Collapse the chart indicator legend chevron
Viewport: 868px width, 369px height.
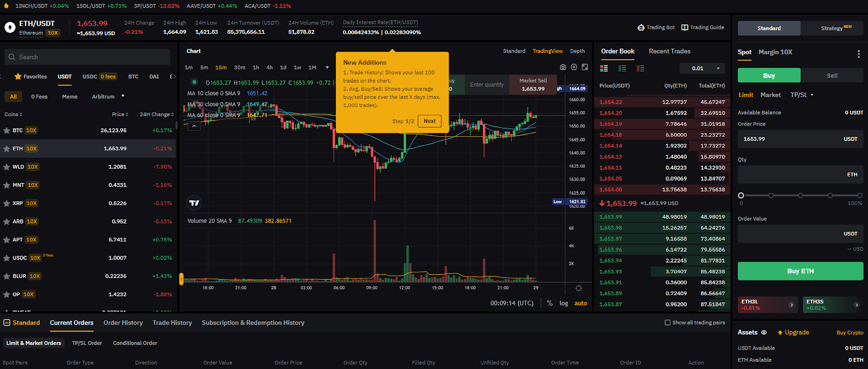[x=194, y=126]
